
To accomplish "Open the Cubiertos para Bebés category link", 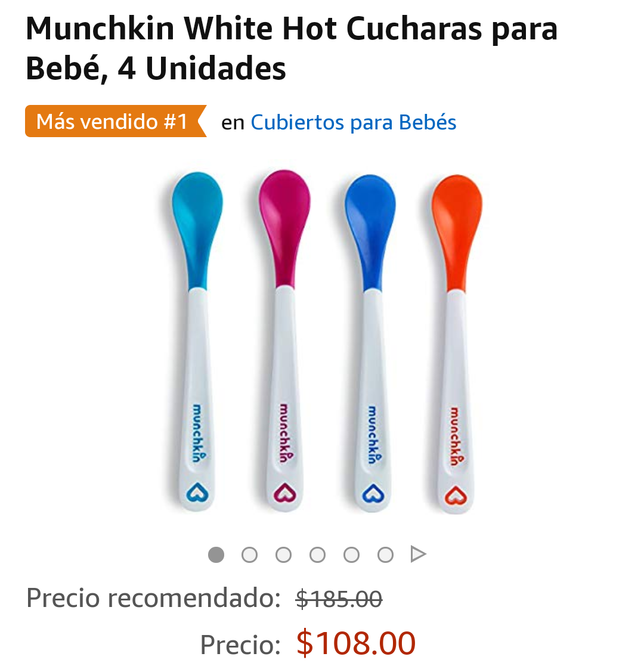I will coord(354,122).
